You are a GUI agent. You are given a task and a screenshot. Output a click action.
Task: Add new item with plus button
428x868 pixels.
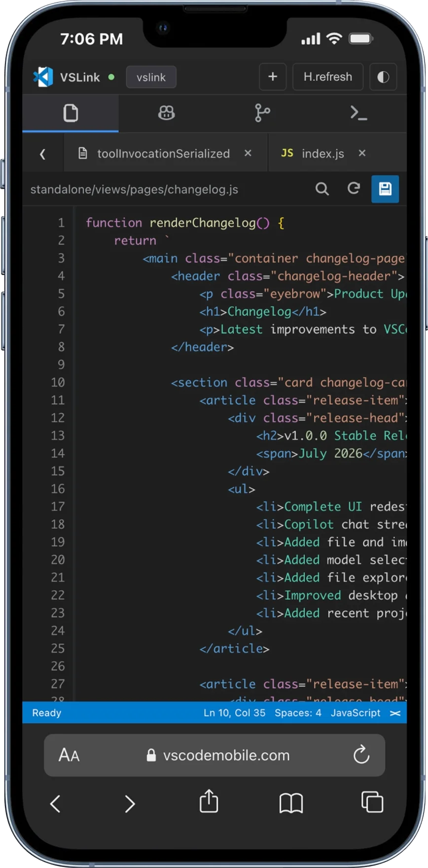273,77
